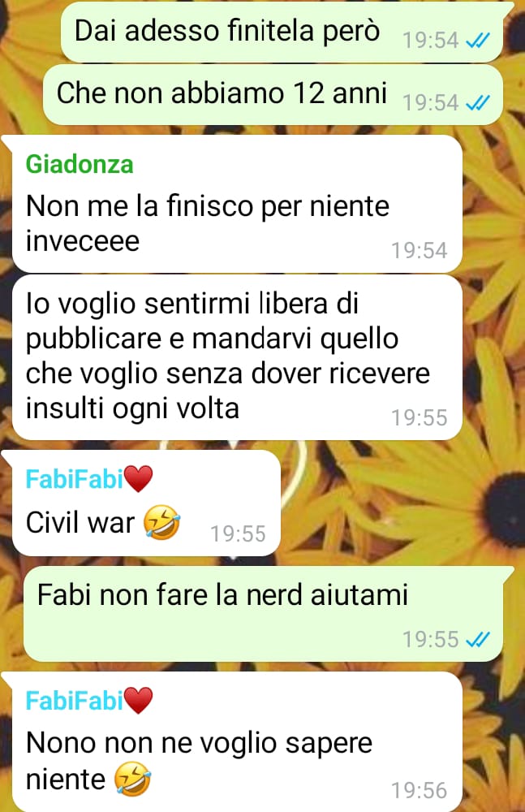Select the 'Che non abbiamo 12 anni' message
This screenshot has height=812, width=525.
[273, 95]
